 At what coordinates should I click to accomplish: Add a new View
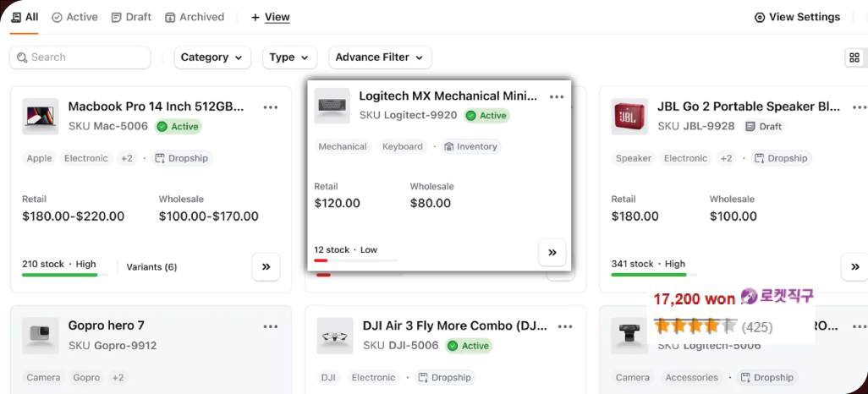point(270,17)
